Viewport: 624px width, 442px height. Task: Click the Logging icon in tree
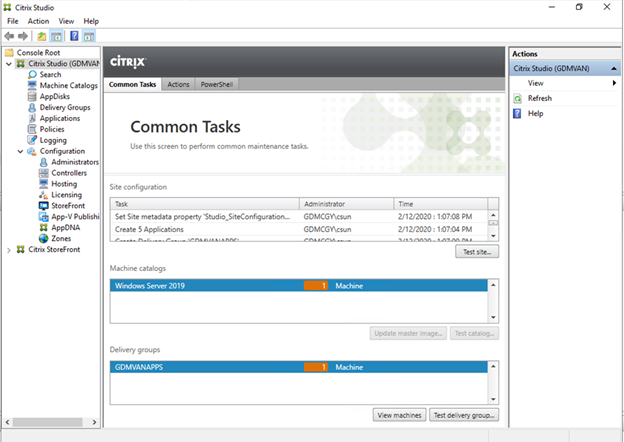[32, 140]
